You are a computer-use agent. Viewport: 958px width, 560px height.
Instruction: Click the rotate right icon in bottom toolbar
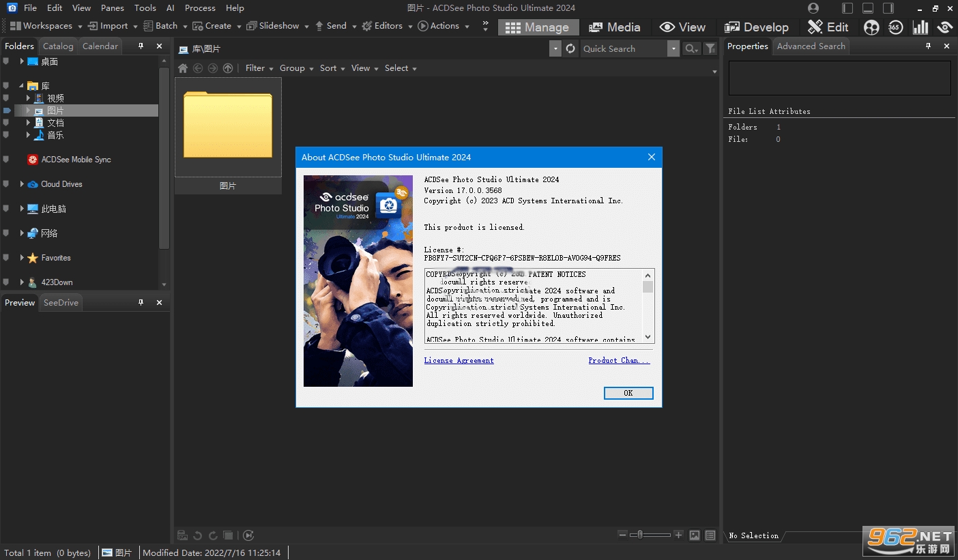pos(213,535)
